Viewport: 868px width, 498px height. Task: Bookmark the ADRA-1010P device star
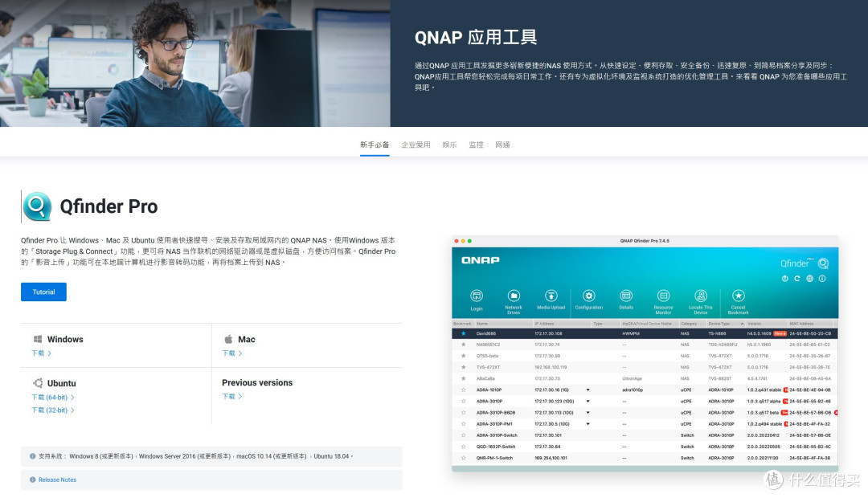(464, 390)
